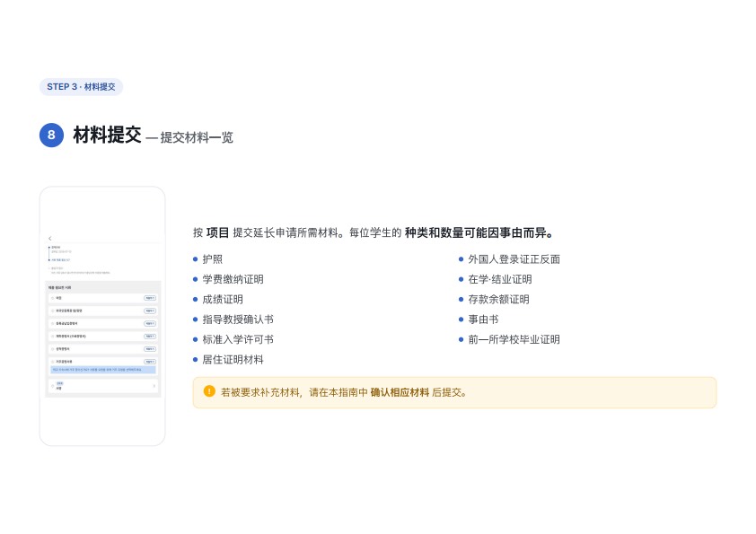Image resolution: width=756 pixels, height=534 pixels.
Task: Click the notice text '若被要求补充材料'
Action: 259,392
